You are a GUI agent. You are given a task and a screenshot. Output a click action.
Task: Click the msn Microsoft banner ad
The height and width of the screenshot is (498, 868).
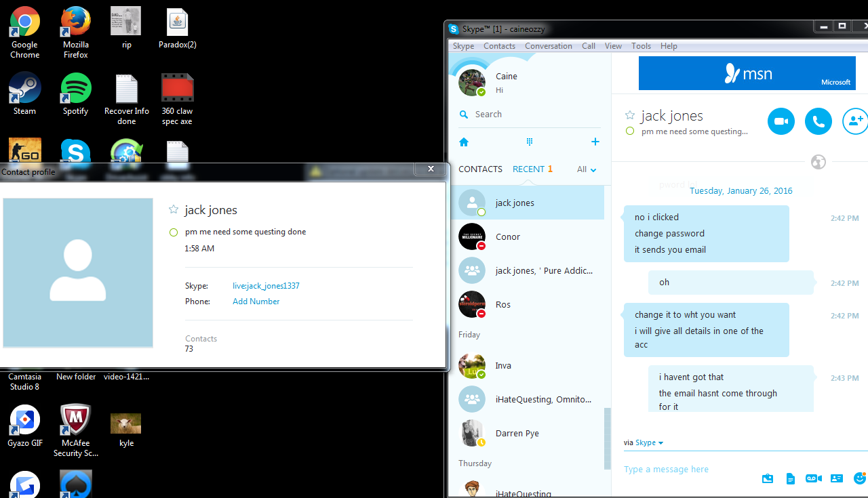[x=746, y=73]
